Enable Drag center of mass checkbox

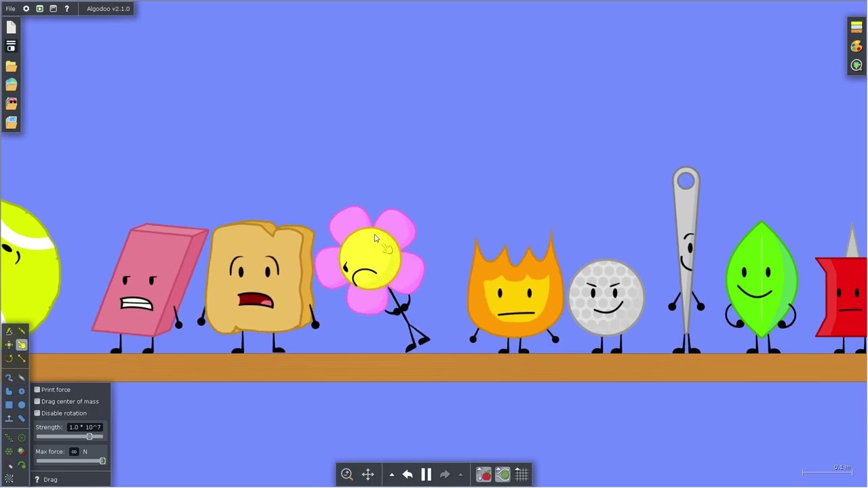[37, 401]
